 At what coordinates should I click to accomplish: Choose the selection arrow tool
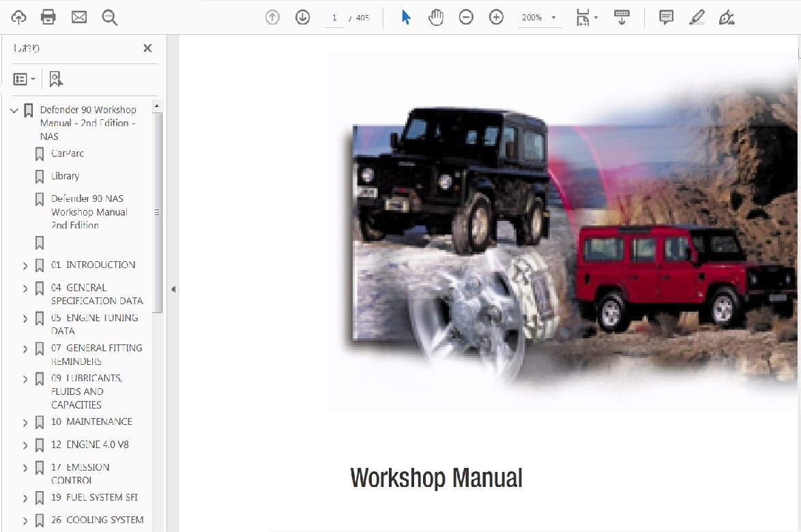tap(406, 17)
